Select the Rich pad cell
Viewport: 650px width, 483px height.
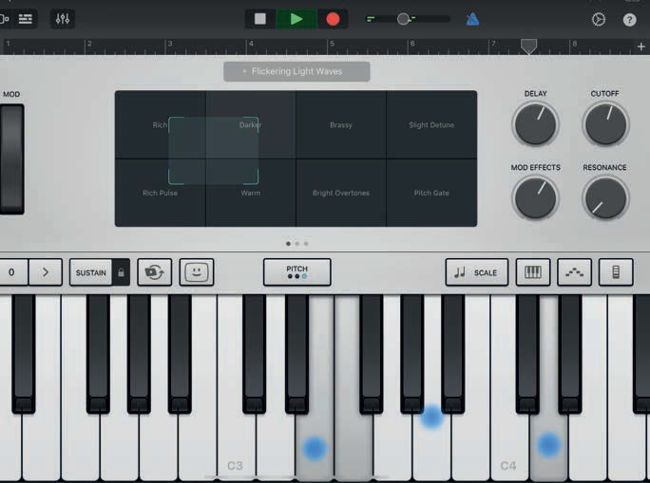[x=160, y=125]
